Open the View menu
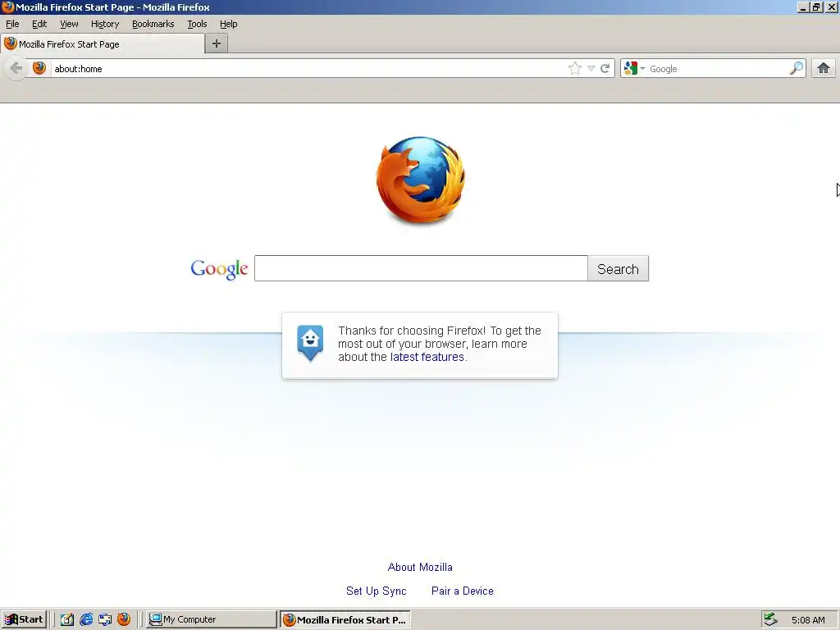840x630 pixels. click(x=69, y=24)
